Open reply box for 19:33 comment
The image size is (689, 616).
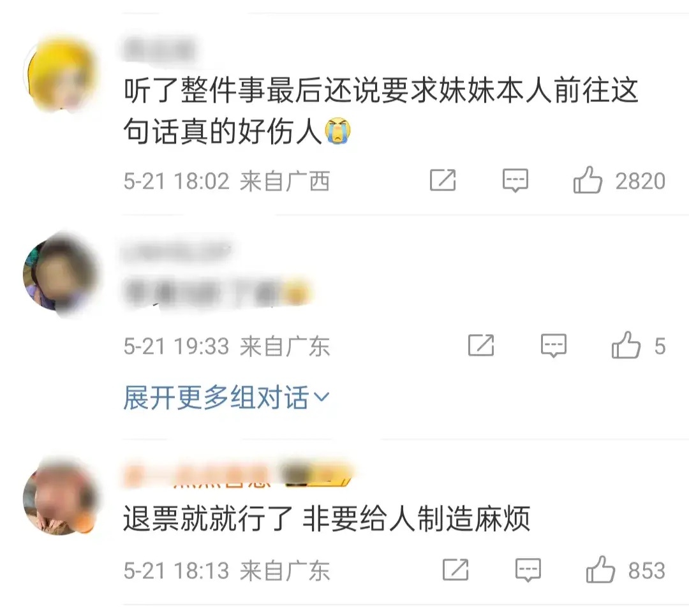click(554, 346)
